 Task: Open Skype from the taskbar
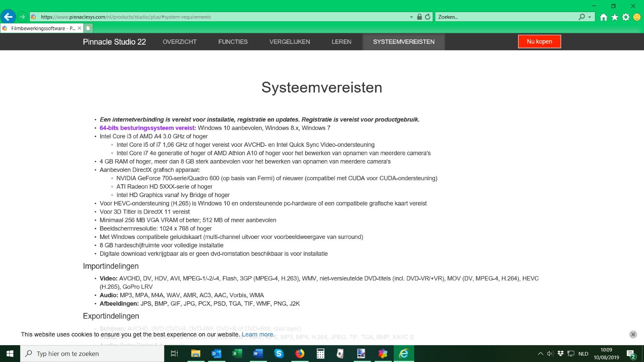click(279, 354)
